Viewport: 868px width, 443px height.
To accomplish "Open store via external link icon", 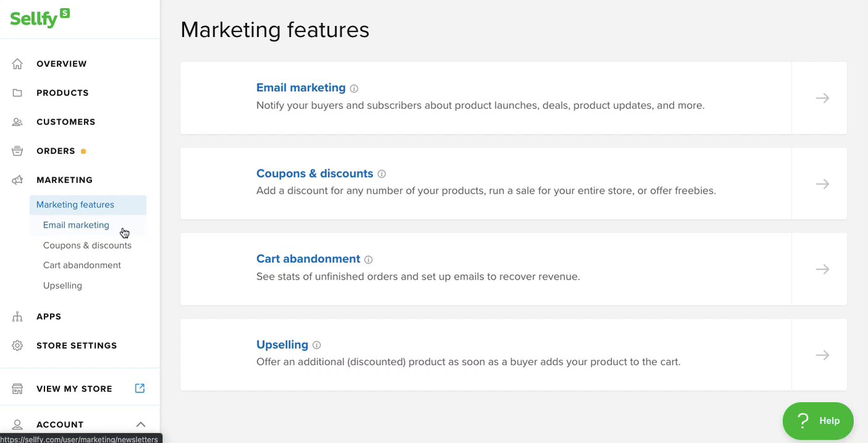I will click(x=140, y=388).
